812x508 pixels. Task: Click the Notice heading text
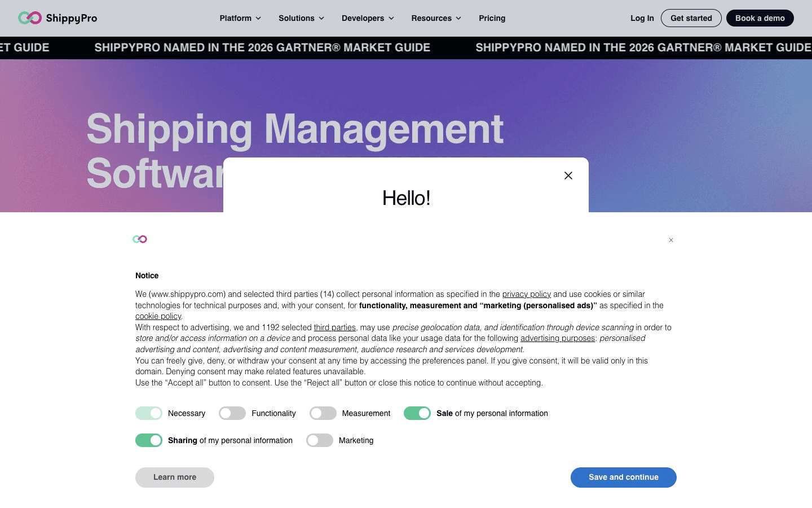click(x=147, y=275)
